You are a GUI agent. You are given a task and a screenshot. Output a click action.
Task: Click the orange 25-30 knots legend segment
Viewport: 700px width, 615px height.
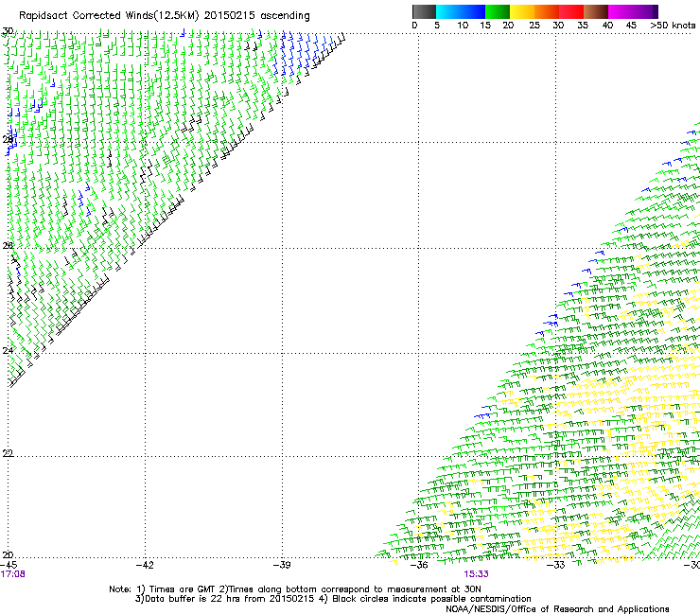(x=547, y=11)
